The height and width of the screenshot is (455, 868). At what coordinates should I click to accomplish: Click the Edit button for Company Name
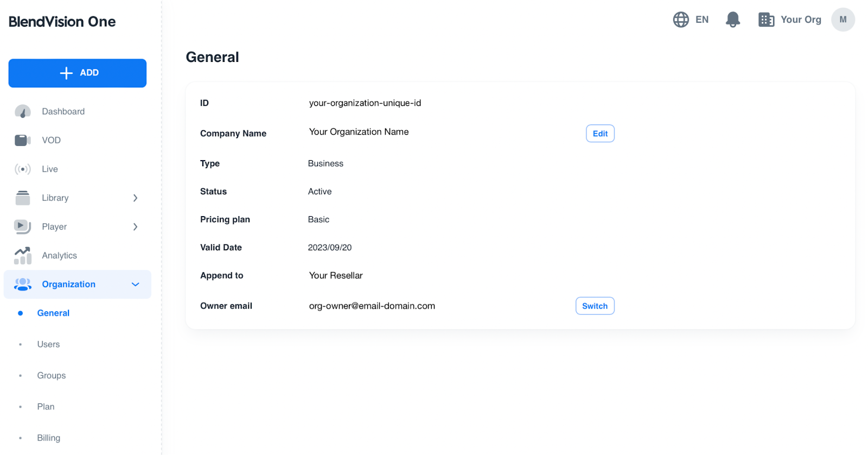pyautogui.click(x=600, y=133)
